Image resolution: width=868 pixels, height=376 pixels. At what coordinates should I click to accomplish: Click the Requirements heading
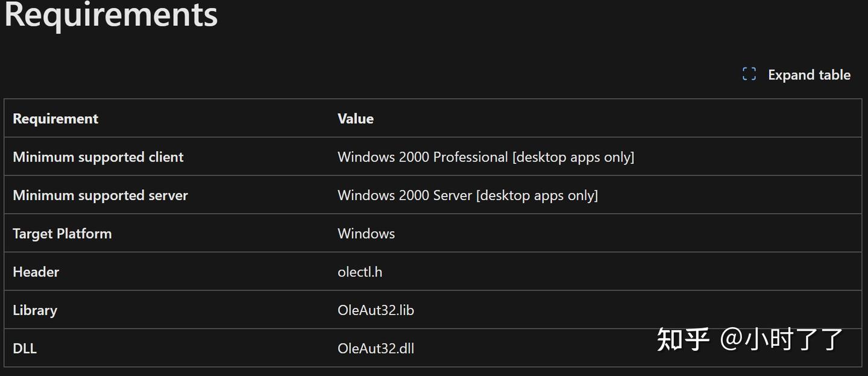(111, 14)
